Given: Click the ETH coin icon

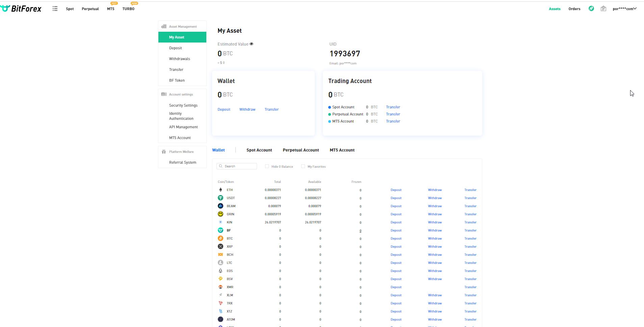Looking at the screenshot, I should click(x=221, y=190).
